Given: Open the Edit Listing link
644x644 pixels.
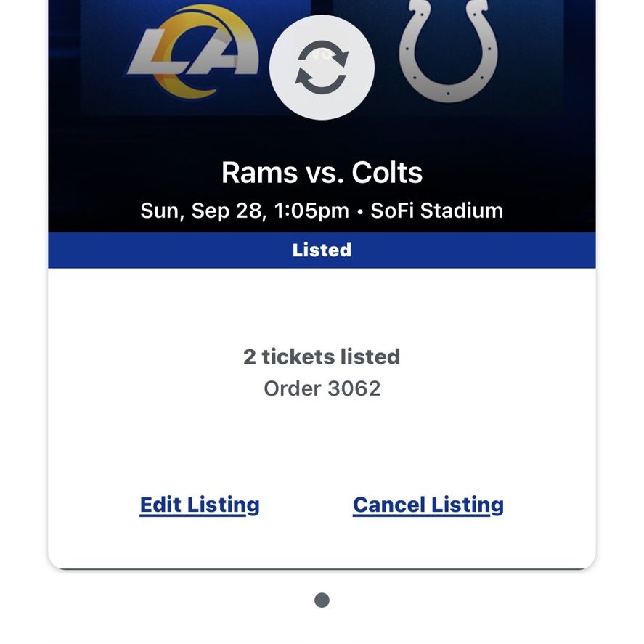Looking at the screenshot, I should tap(200, 505).
